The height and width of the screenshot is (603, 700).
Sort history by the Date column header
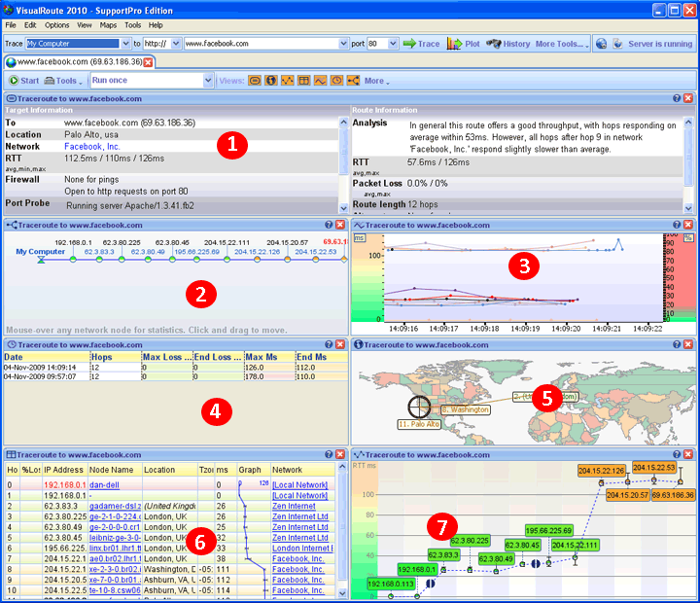(47, 357)
